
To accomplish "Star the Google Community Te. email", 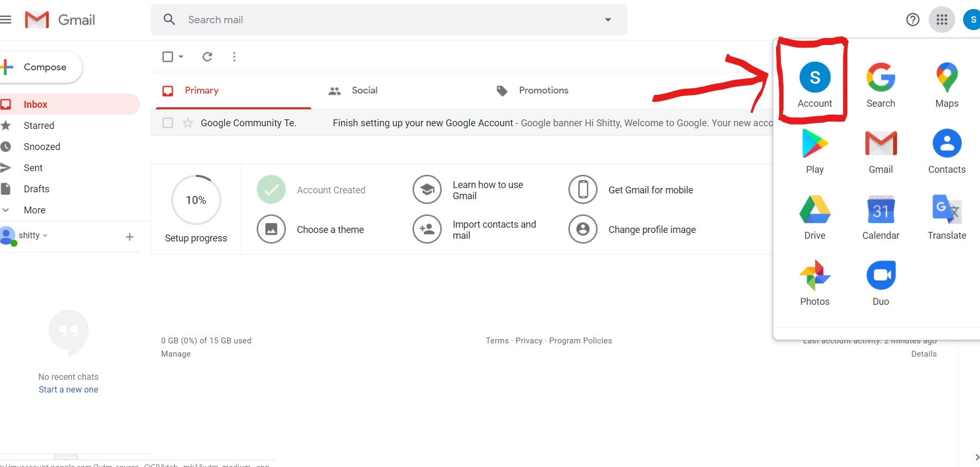I will tap(188, 123).
